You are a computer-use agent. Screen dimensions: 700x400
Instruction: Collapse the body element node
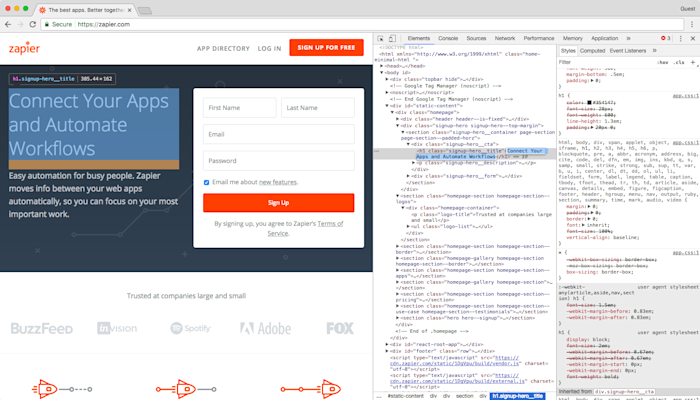click(x=382, y=72)
